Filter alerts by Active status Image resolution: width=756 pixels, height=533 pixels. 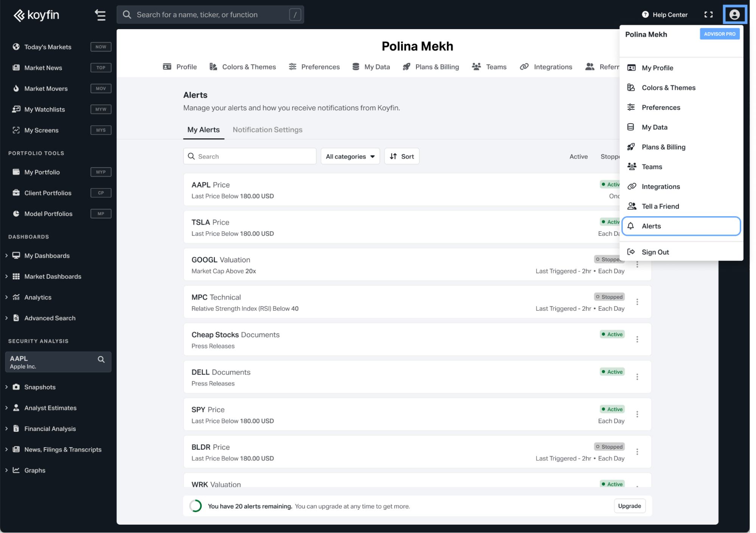pos(578,156)
